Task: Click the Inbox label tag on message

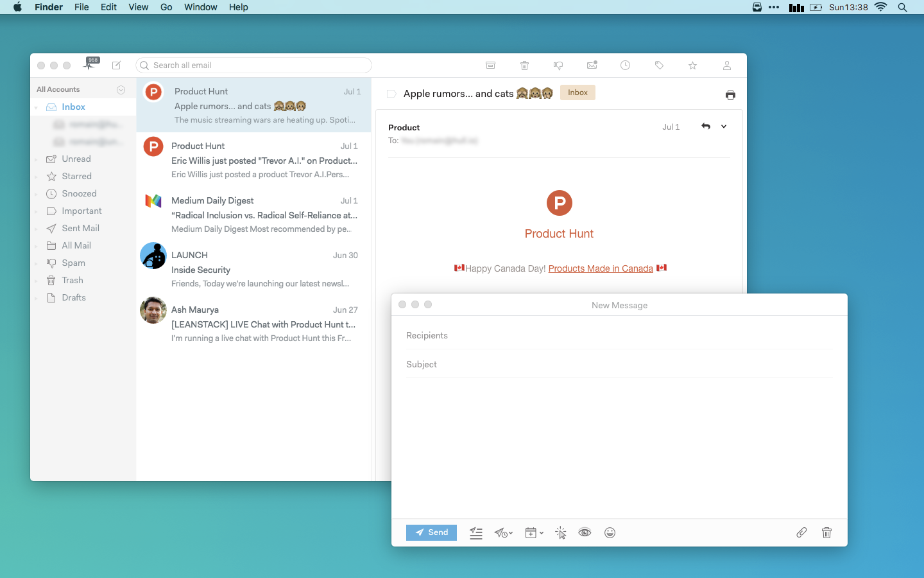Action: (x=577, y=92)
